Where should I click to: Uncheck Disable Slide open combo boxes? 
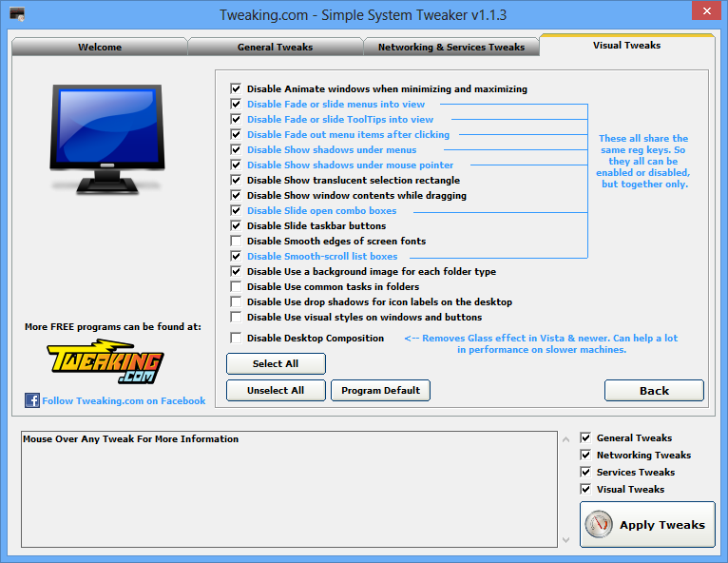point(236,210)
